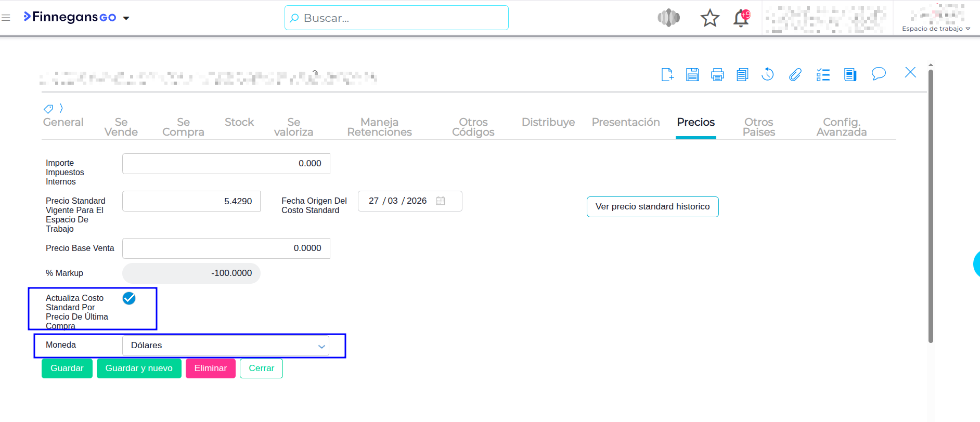Open the history clock icon
Screen dimensions: 980x422
[x=768, y=75]
